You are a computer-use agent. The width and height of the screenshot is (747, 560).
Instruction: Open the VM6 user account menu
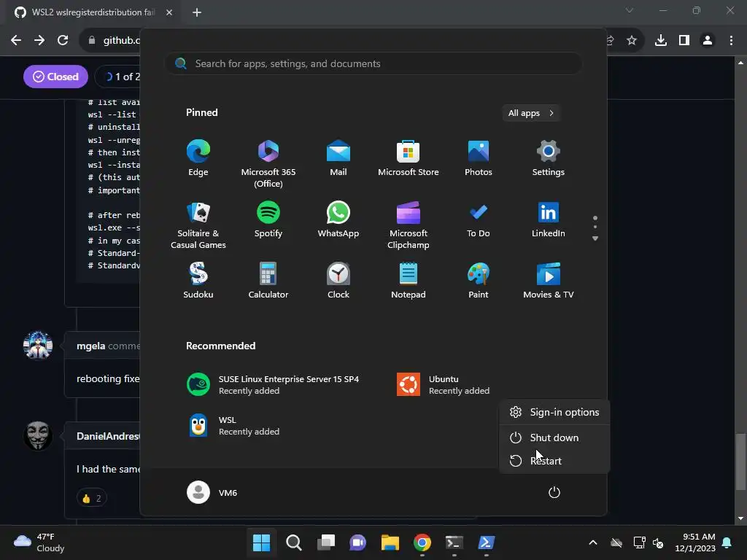[212, 492]
